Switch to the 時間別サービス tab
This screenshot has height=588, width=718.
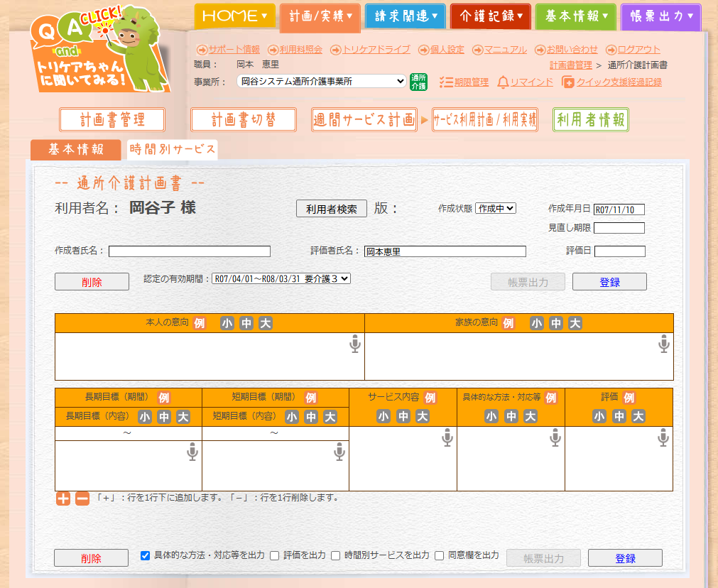pos(172,149)
